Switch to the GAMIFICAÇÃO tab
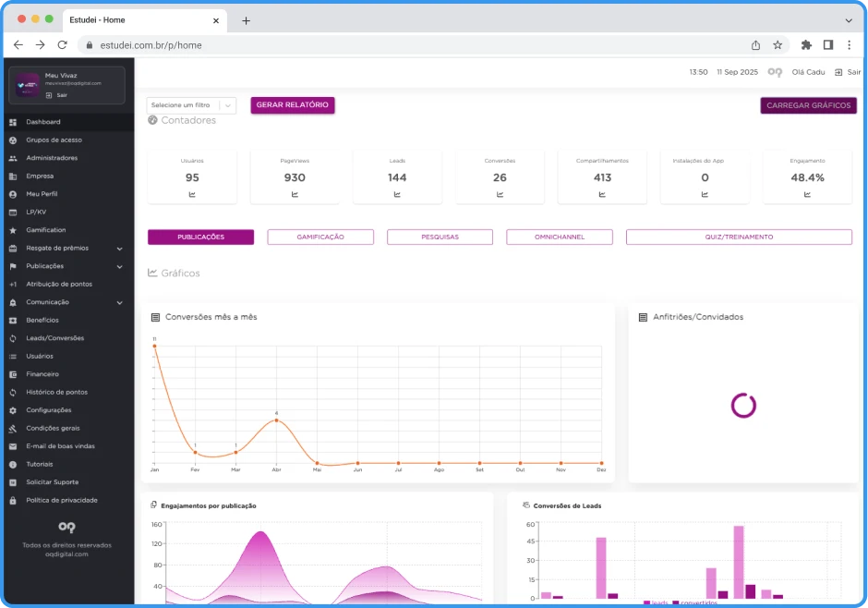The height and width of the screenshot is (608, 868). tap(320, 237)
